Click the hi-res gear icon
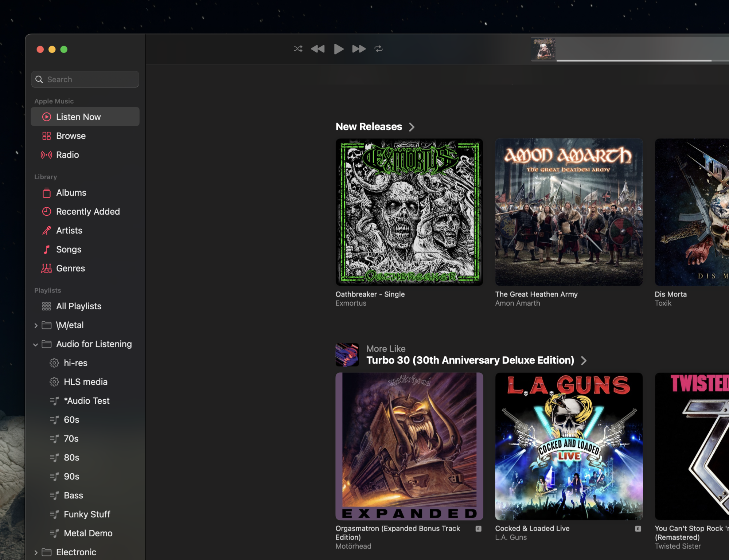This screenshot has height=560, width=729. 54,363
